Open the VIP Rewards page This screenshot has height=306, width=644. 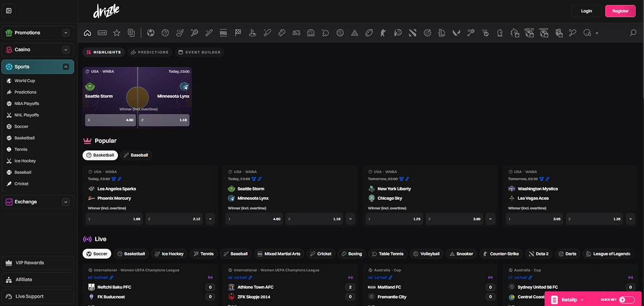coord(37,262)
